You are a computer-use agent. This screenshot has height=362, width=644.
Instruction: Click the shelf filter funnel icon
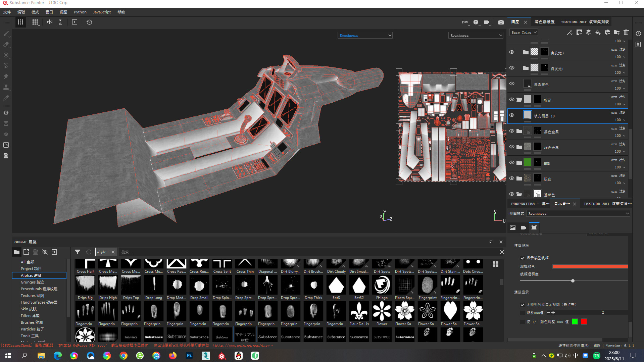click(78, 252)
